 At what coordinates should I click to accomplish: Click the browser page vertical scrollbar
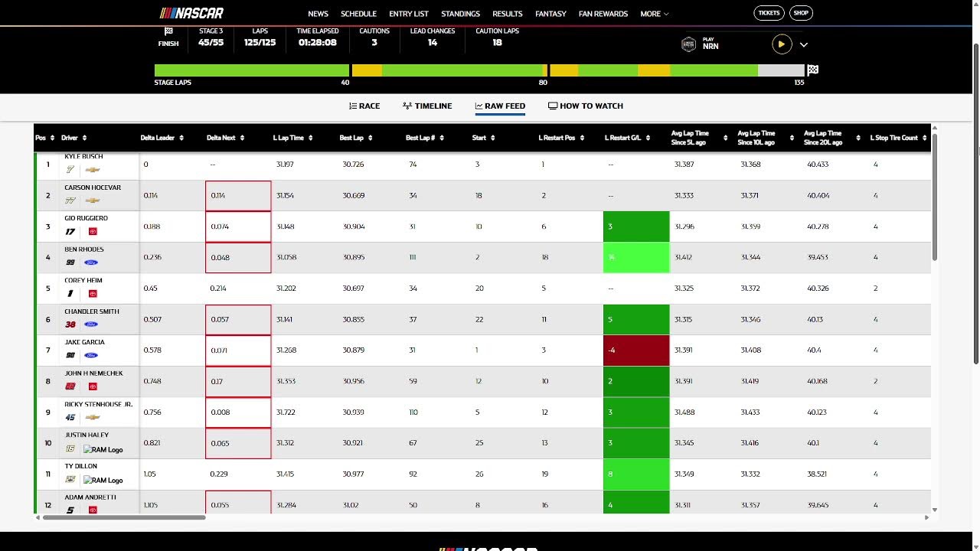[x=975, y=203]
